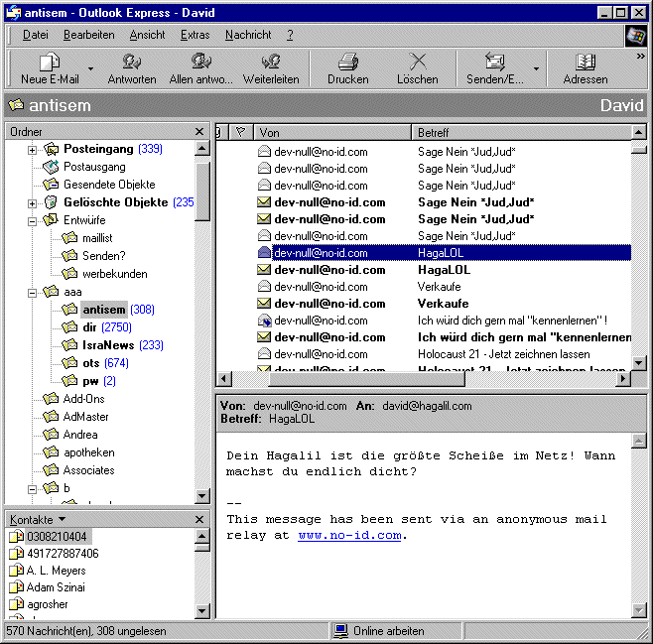Image resolution: width=653 pixels, height=644 pixels.
Task: Click the Drucken printer icon
Action: pos(347,63)
